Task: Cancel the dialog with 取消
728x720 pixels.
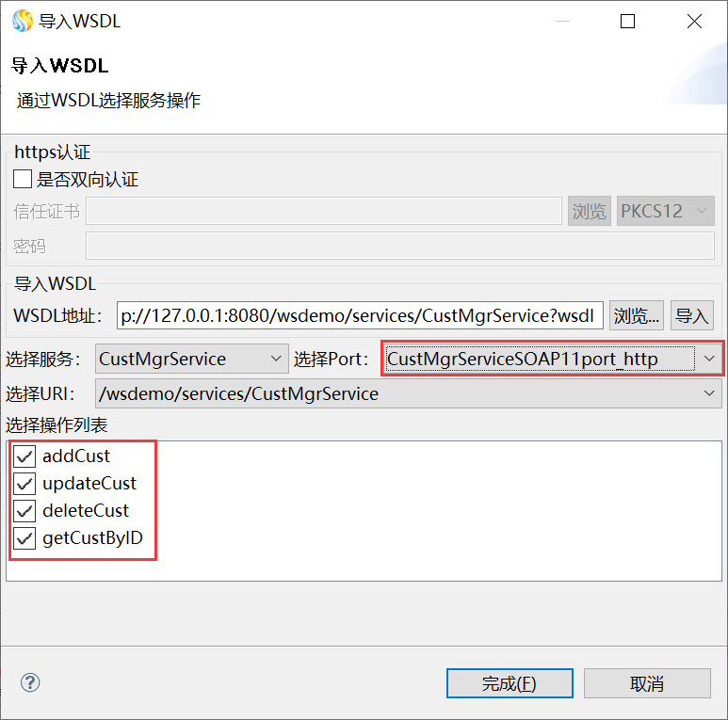Action: (647, 683)
